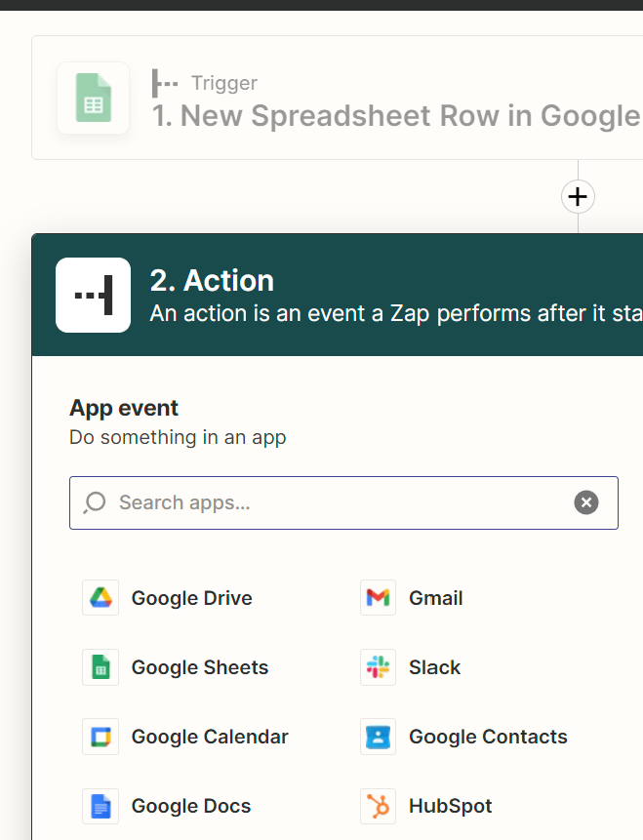The width and height of the screenshot is (643, 840).
Task: Click the Action step icon in header
Action: coord(94,295)
